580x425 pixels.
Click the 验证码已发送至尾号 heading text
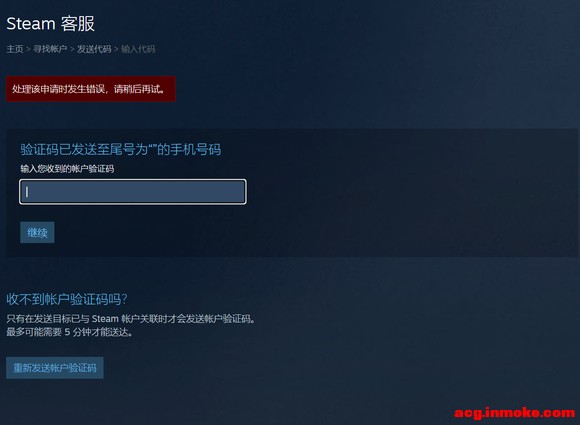(121, 149)
